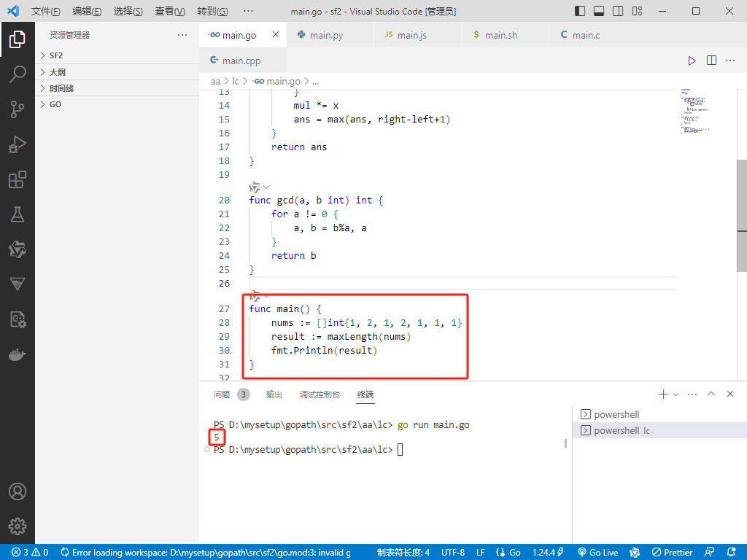
Task: Select the powershell lc terminal entry
Action: point(659,430)
